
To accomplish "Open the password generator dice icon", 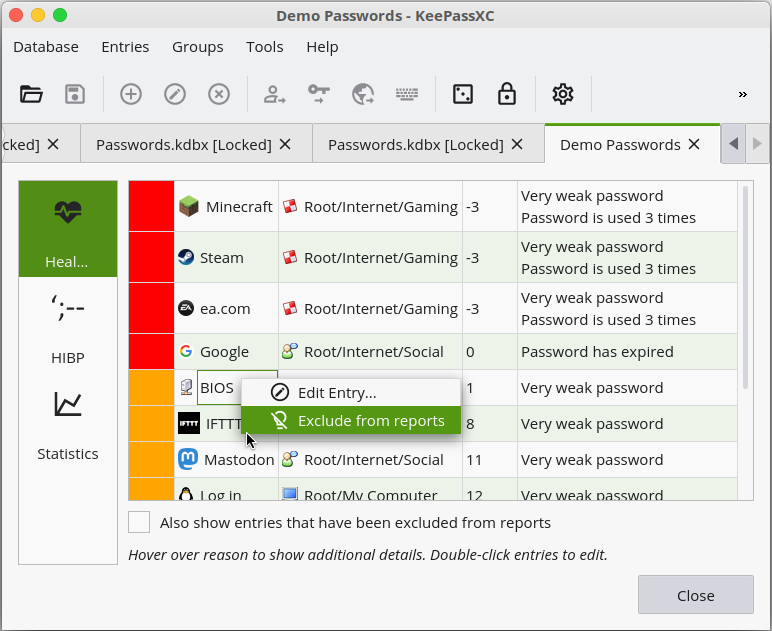I will tap(463, 94).
